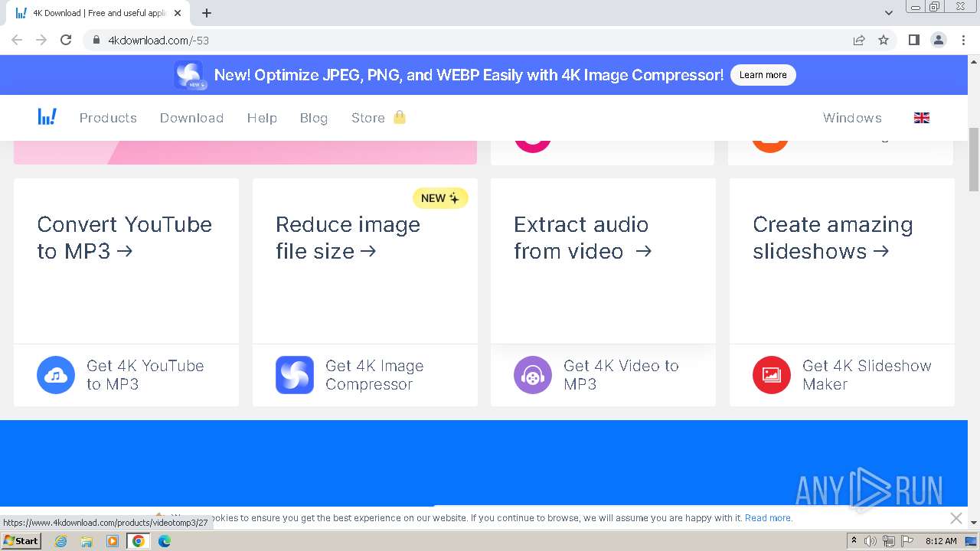Open a new browser tab
This screenshot has width=980, height=551.
(x=207, y=13)
